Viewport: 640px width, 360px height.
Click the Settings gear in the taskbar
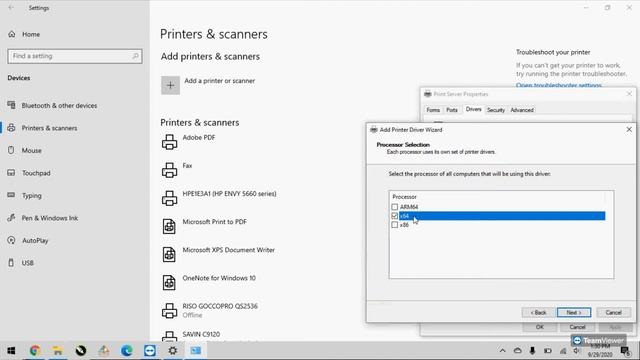(x=173, y=351)
